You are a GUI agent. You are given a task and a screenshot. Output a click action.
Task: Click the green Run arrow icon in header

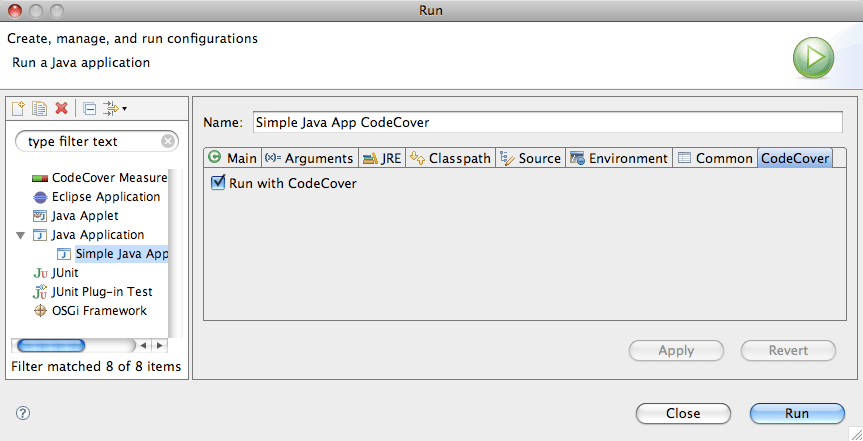point(813,57)
